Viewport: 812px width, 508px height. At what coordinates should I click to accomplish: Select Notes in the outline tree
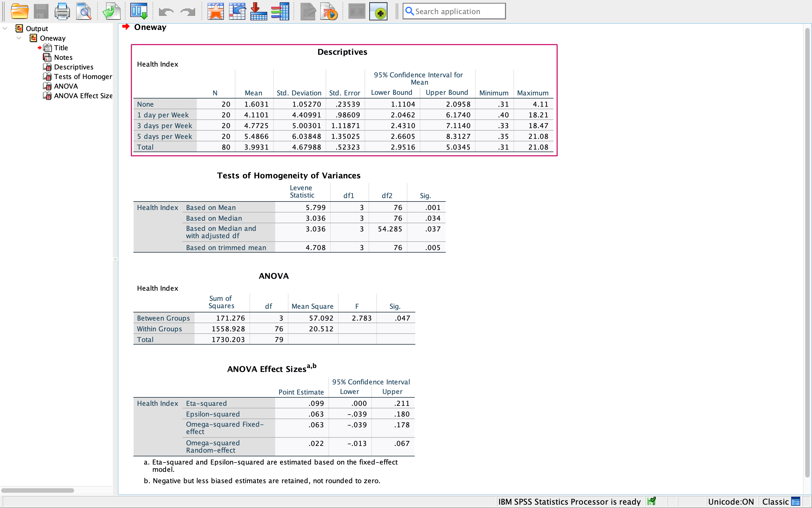coord(63,58)
